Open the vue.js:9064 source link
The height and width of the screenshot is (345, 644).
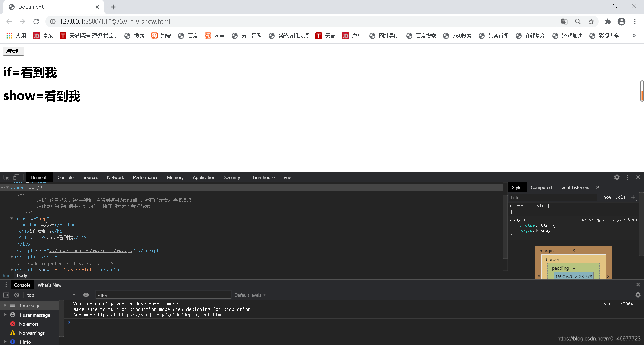click(x=618, y=304)
